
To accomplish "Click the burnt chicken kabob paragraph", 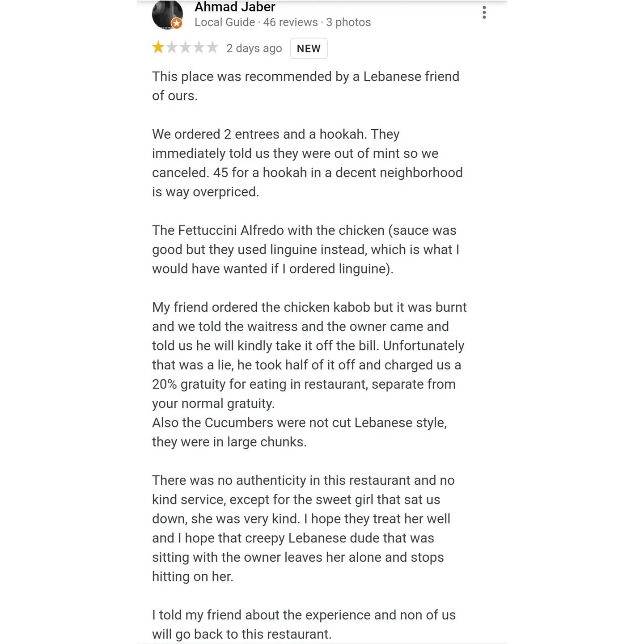I will [308, 355].
